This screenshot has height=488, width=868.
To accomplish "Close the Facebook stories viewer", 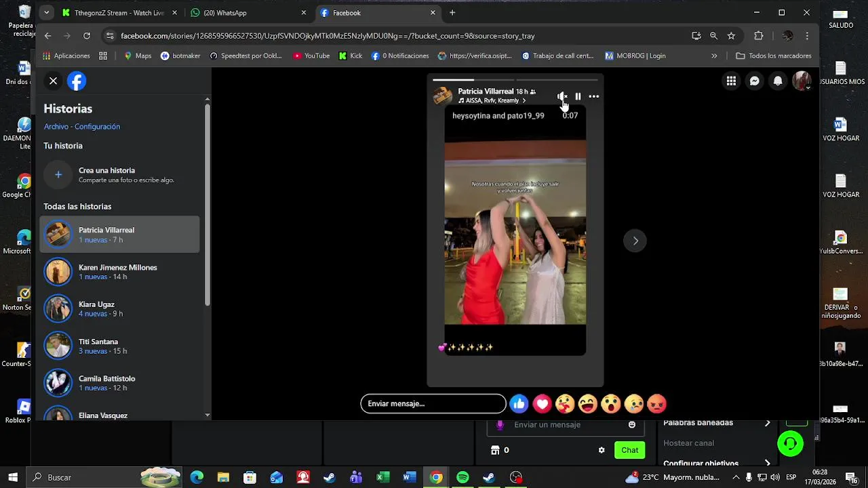I will [53, 81].
